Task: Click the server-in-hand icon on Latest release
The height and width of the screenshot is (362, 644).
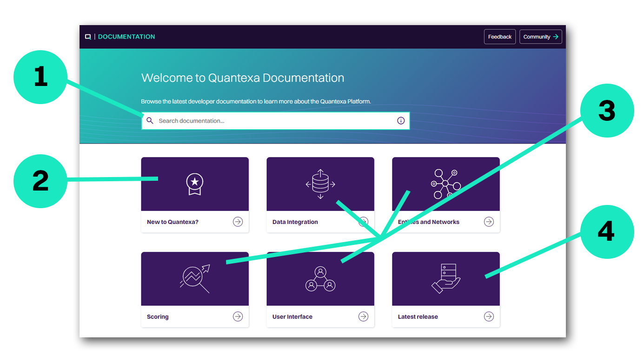Action: [x=445, y=278]
